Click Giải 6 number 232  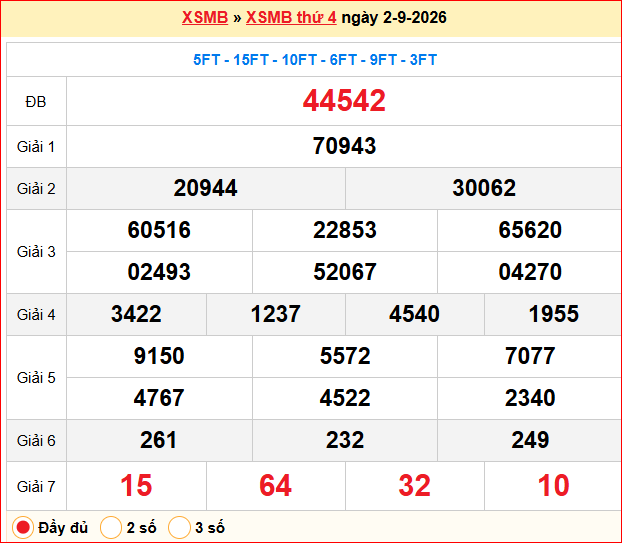pyautogui.click(x=345, y=440)
